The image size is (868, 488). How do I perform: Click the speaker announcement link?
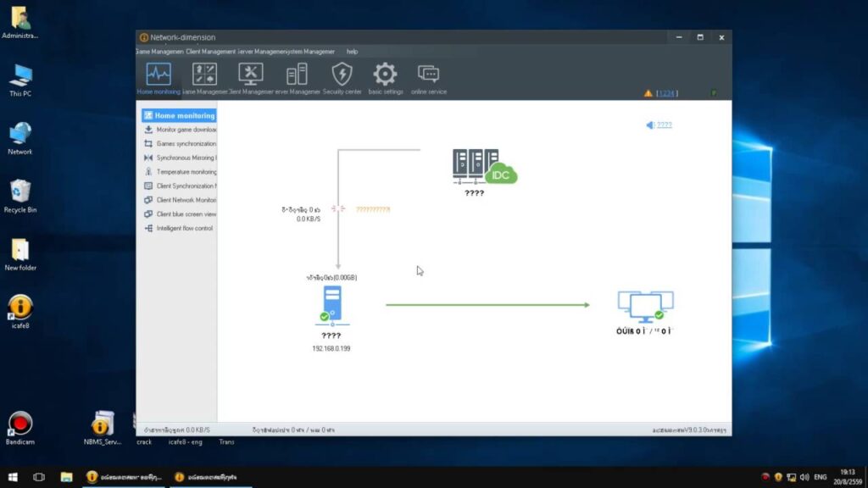[659, 125]
